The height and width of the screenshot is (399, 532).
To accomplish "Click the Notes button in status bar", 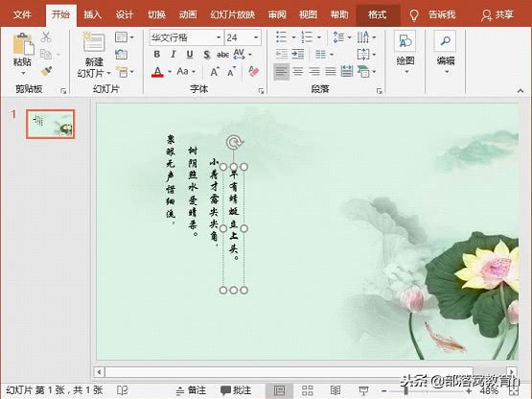I will pyautogui.click(x=192, y=390).
